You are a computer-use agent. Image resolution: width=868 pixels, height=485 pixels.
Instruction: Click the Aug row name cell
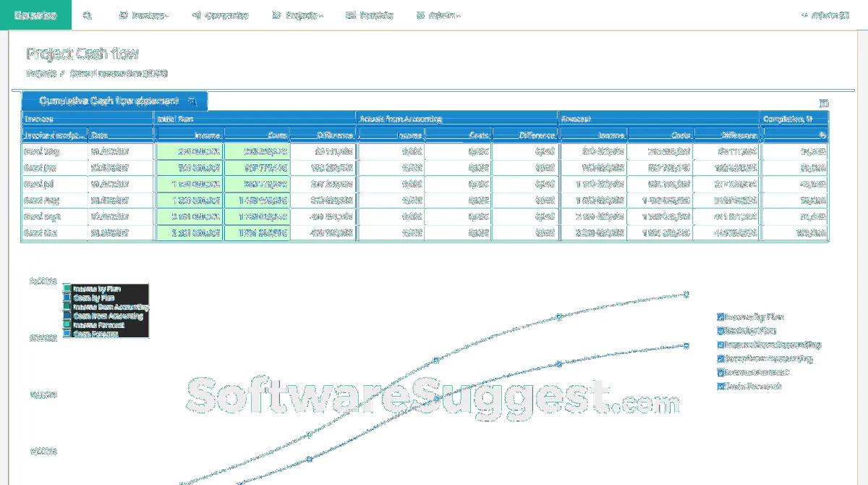pyautogui.click(x=55, y=200)
